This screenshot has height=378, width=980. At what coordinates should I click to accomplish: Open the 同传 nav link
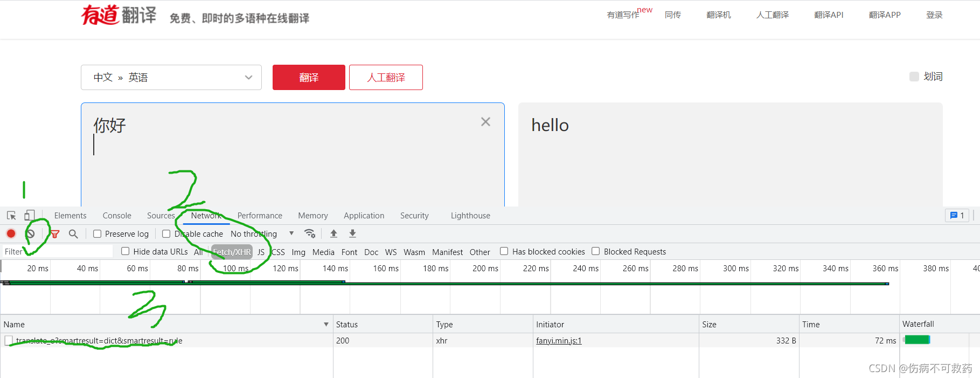click(x=673, y=15)
